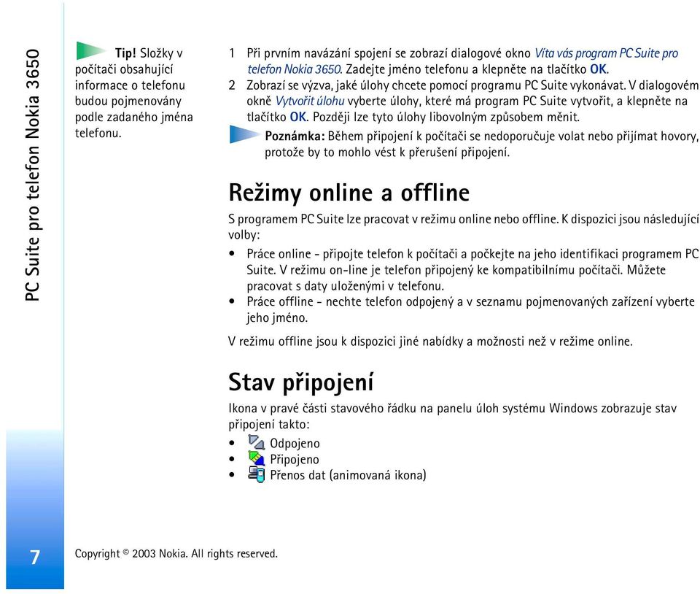Click the green Tip arrow icon
Viewport: 700px width, 594px height.
coord(92,50)
